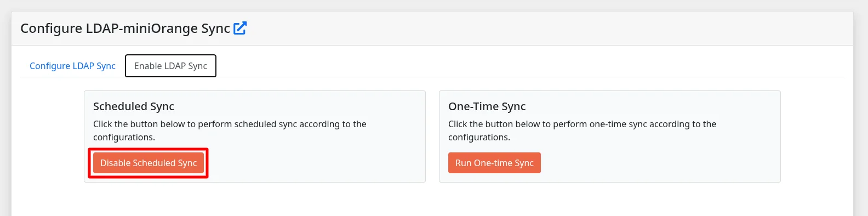Click the Disable Scheduled Sync button

point(149,163)
